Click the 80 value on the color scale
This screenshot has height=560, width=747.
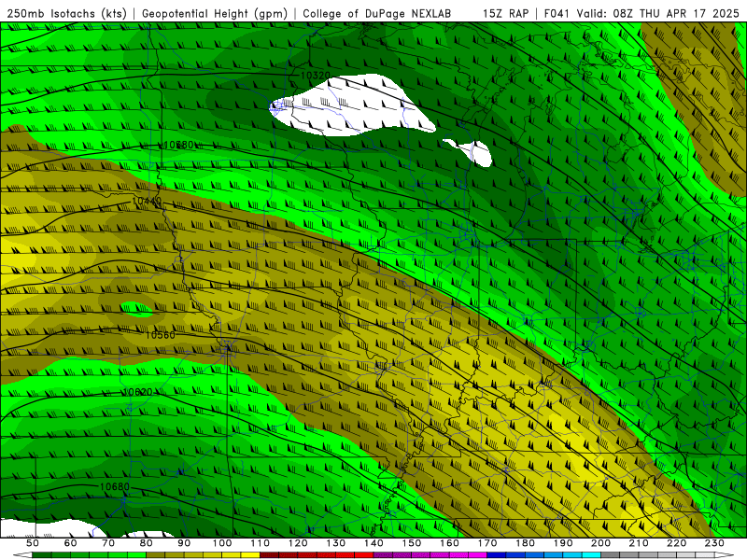click(147, 543)
